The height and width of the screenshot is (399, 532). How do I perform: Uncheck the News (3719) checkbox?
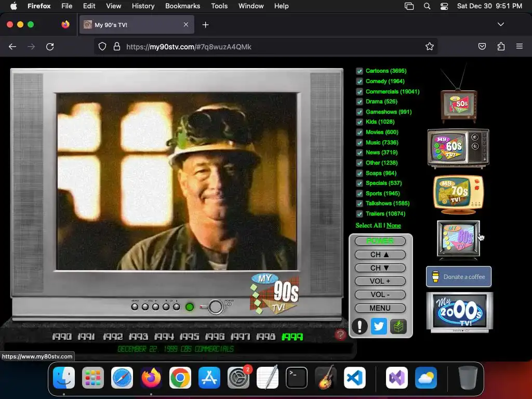tap(360, 153)
